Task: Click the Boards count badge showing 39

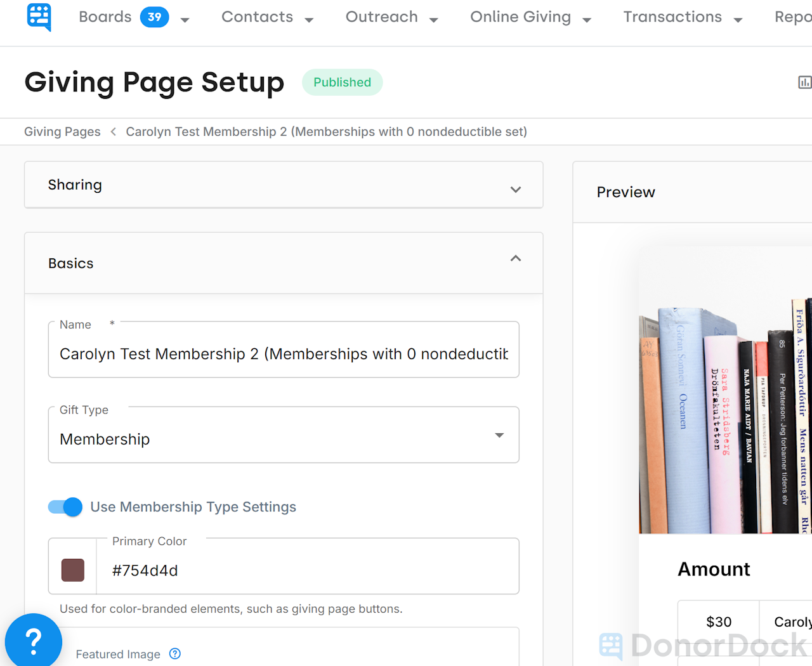Action: [154, 17]
